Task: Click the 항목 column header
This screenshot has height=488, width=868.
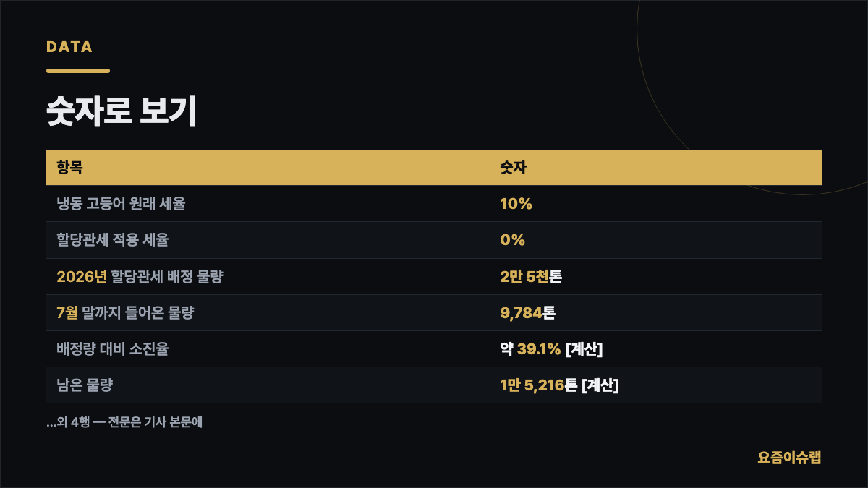Action: click(x=69, y=168)
